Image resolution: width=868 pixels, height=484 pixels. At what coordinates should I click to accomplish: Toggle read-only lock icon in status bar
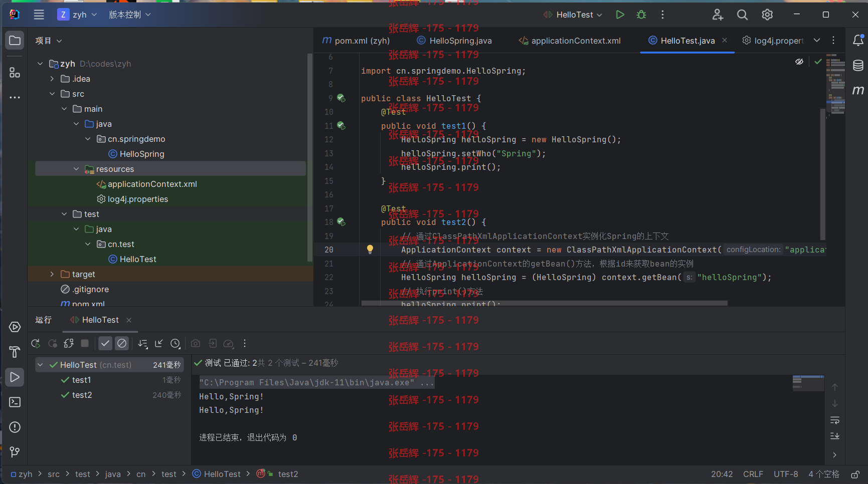(x=855, y=474)
